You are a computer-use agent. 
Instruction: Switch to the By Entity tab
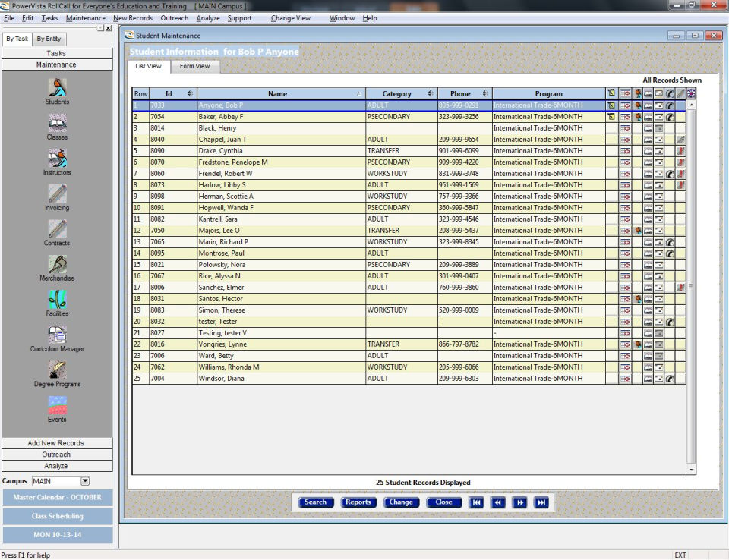[49, 39]
